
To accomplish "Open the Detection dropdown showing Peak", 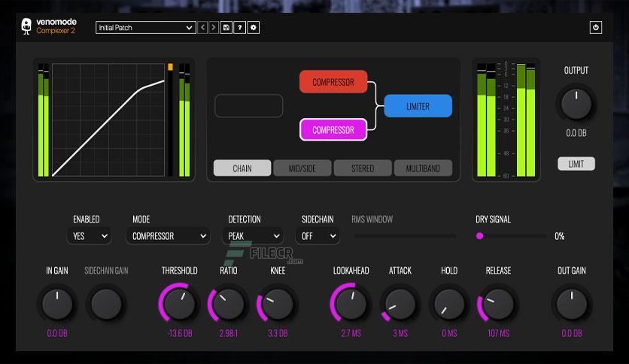I will [x=253, y=236].
